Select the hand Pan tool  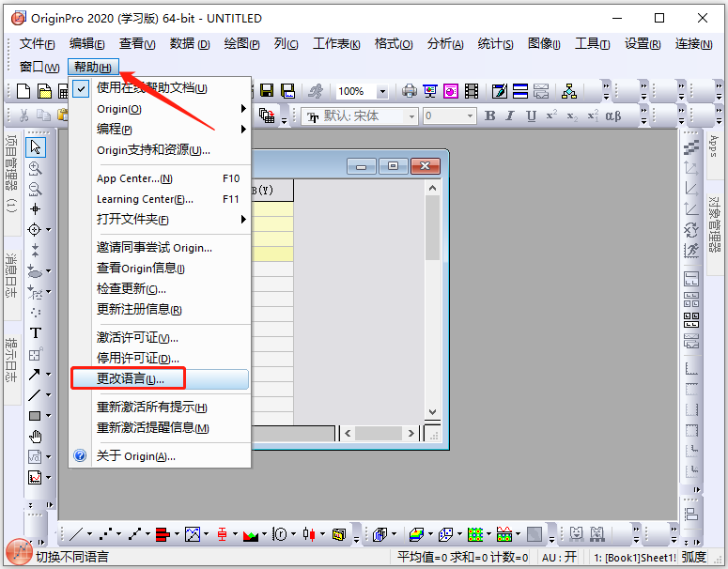36,437
